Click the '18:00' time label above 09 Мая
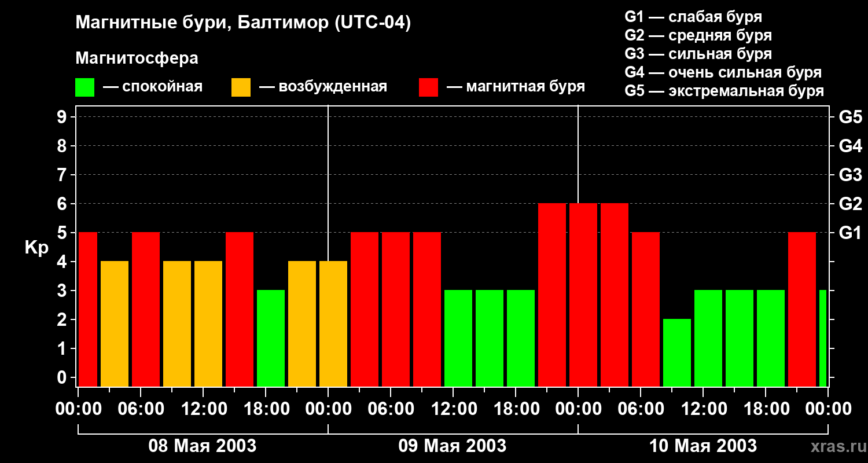The image size is (868, 463). [x=516, y=409]
